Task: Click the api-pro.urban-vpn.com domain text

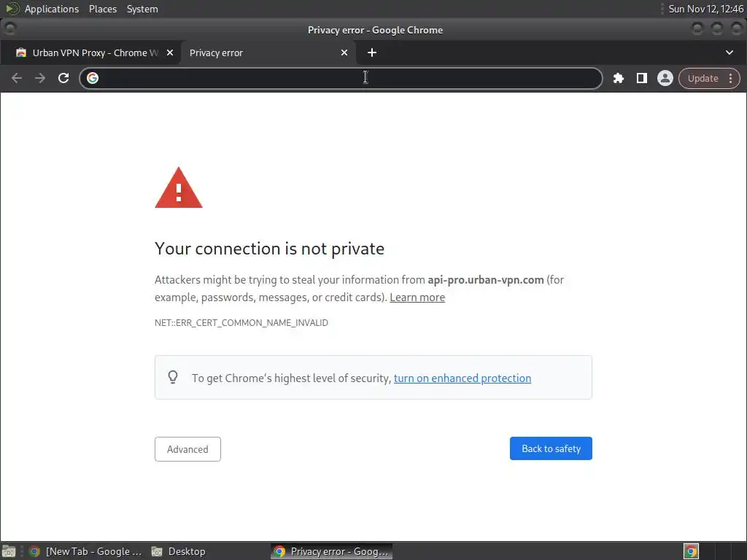Action: 485,280
